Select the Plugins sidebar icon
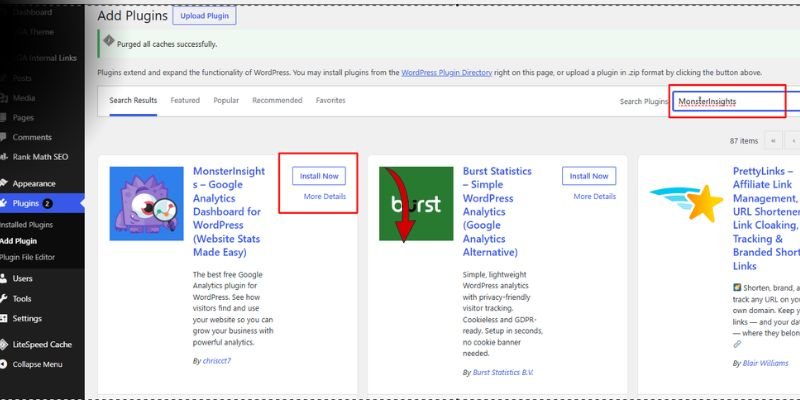The image size is (800, 400). pyautogui.click(x=3, y=204)
